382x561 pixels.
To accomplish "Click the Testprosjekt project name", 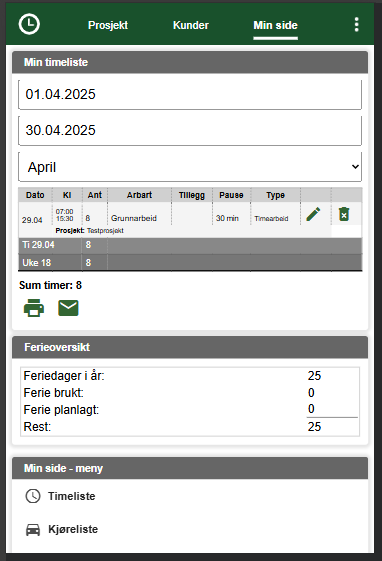I will 105,231.
